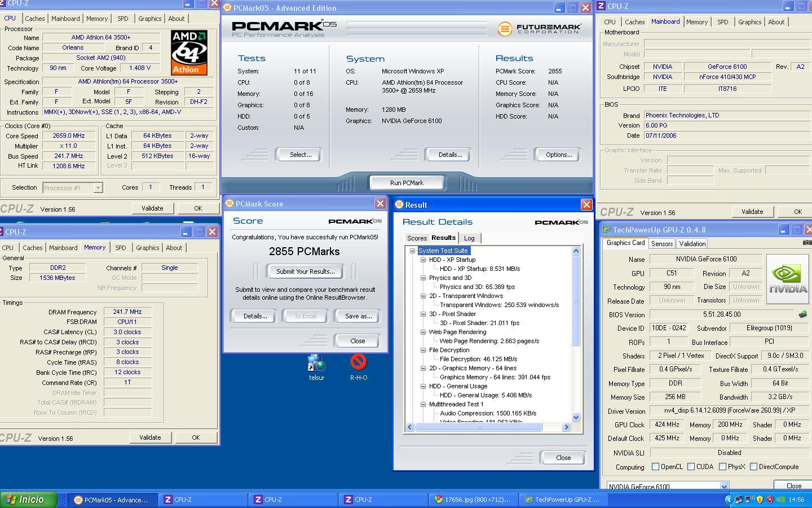Click the save BIOS chip icon in GPU-Z
Image resolution: width=812 pixels, height=508 pixels.
coord(803,314)
